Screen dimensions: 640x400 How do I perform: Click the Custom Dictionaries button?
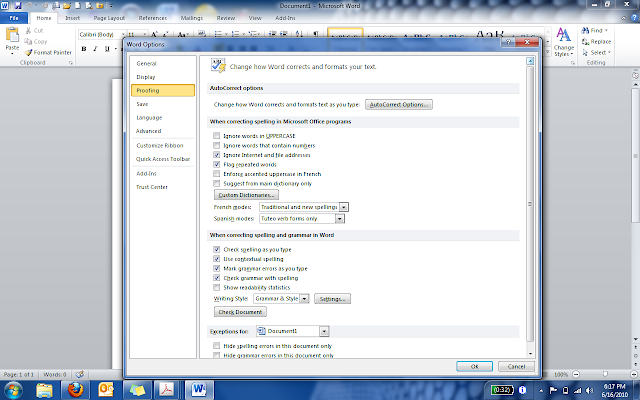click(x=246, y=195)
